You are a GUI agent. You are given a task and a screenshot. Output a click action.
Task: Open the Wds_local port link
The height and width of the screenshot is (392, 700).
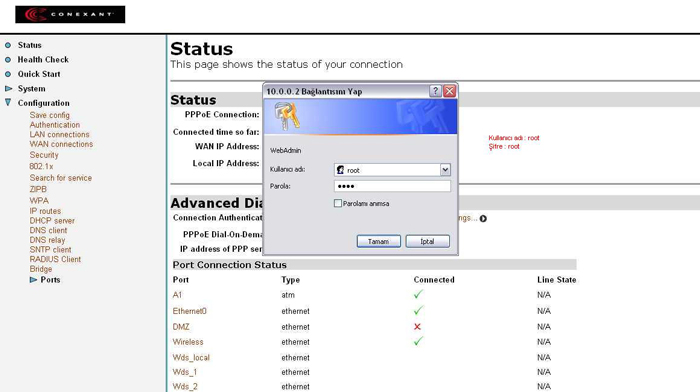click(191, 358)
